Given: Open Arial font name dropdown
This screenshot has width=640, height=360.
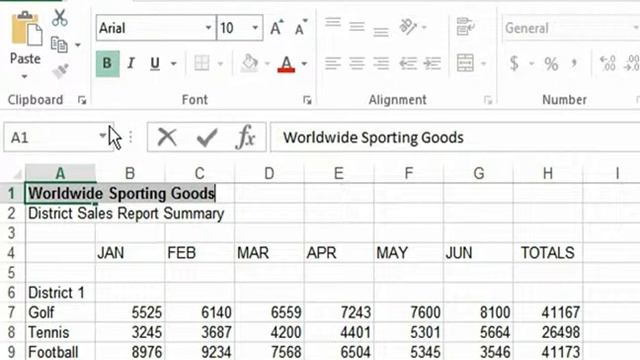Looking at the screenshot, I should pyautogui.click(x=208, y=28).
